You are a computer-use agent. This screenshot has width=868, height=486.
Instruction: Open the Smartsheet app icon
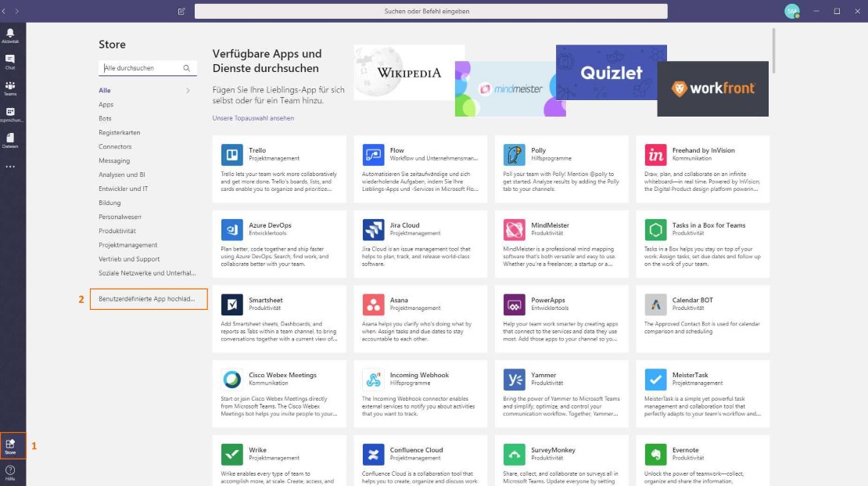pos(232,304)
